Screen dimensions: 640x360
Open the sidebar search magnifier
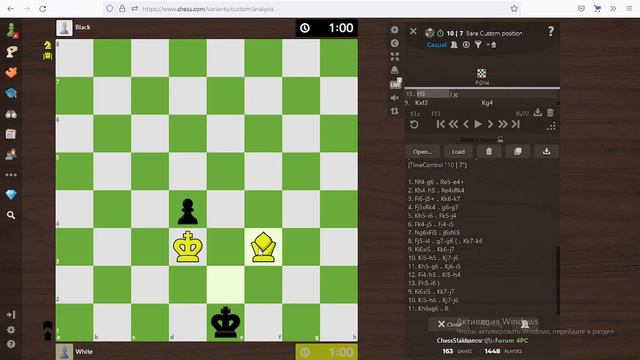[11, 215]
